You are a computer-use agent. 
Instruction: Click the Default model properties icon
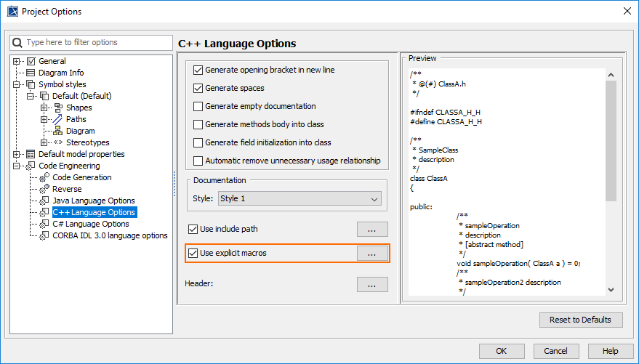31,154
